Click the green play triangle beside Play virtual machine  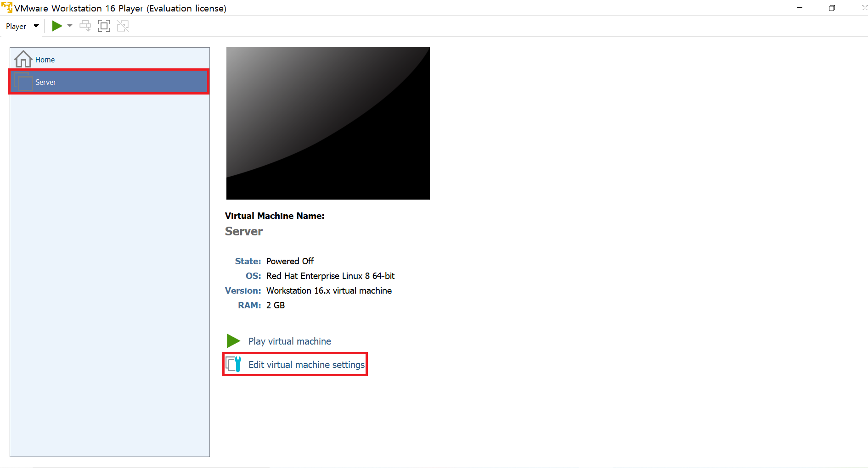pos(233,341)
